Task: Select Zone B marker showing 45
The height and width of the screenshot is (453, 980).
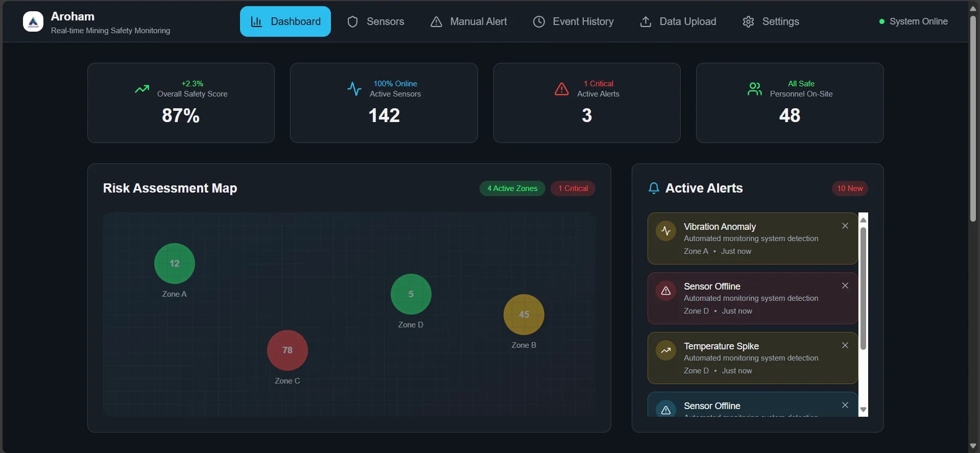Action: (x=524, y=315)
